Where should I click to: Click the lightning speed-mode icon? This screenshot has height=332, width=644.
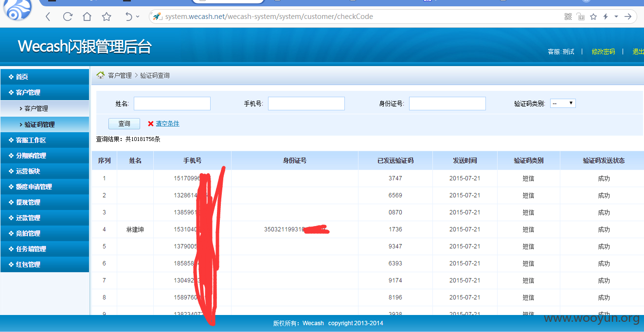(606, 17)
